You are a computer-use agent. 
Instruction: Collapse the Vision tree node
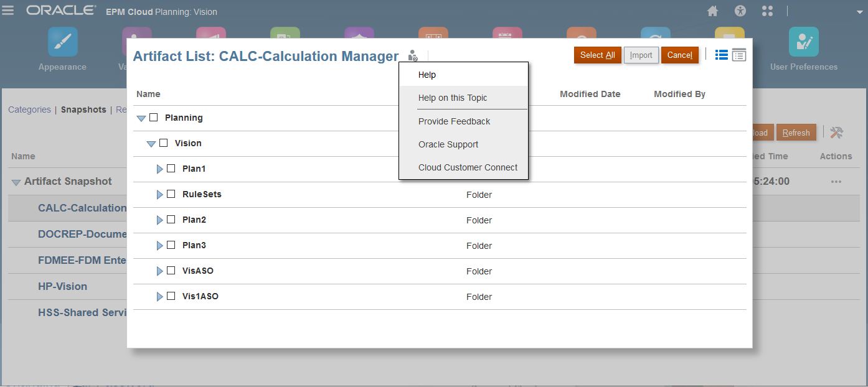(151, 143)
